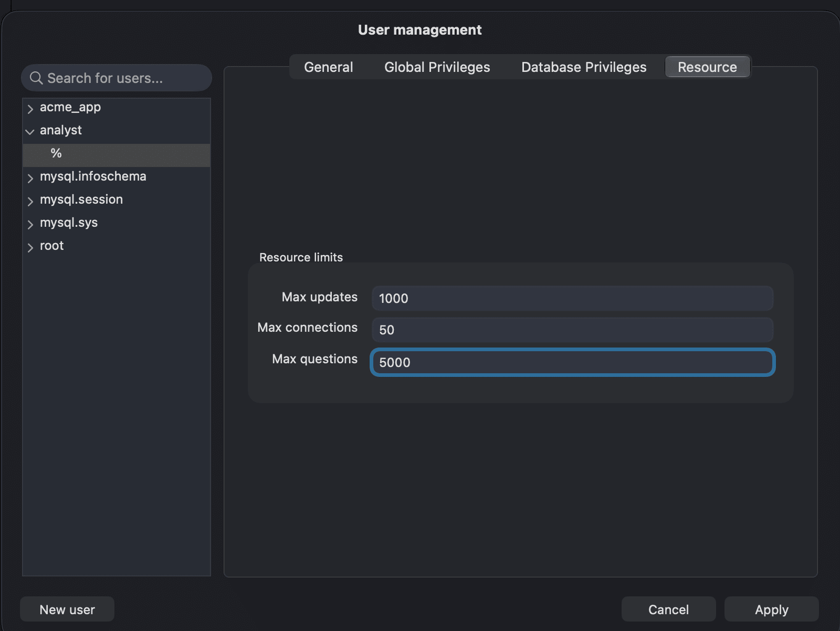This screenshot has height=631, width=840.
Task: Click the New user button
Action: click(x=67, y=609)
